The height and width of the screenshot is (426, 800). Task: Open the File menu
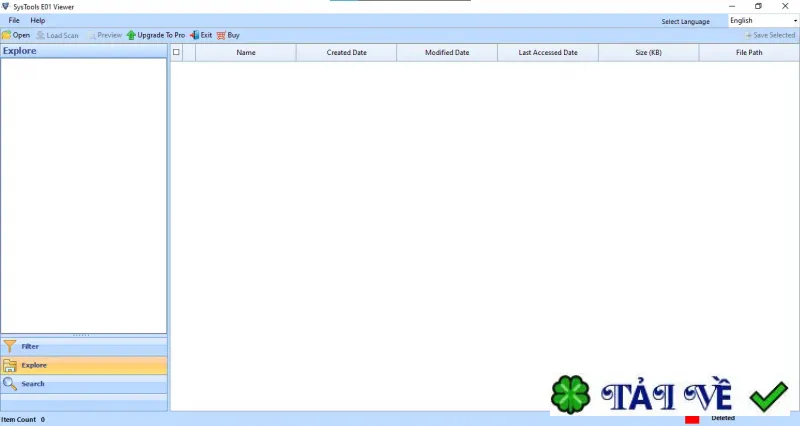(x=14, y=20)
